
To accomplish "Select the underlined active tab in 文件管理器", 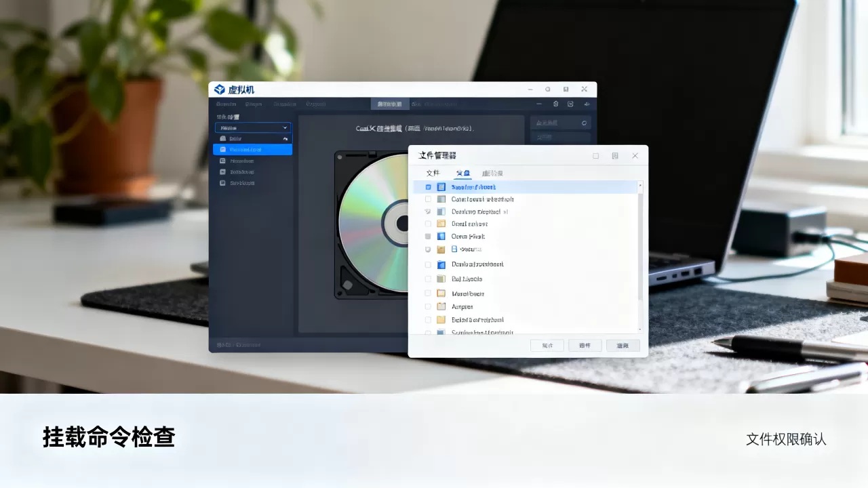I will [x=463, y=174].
